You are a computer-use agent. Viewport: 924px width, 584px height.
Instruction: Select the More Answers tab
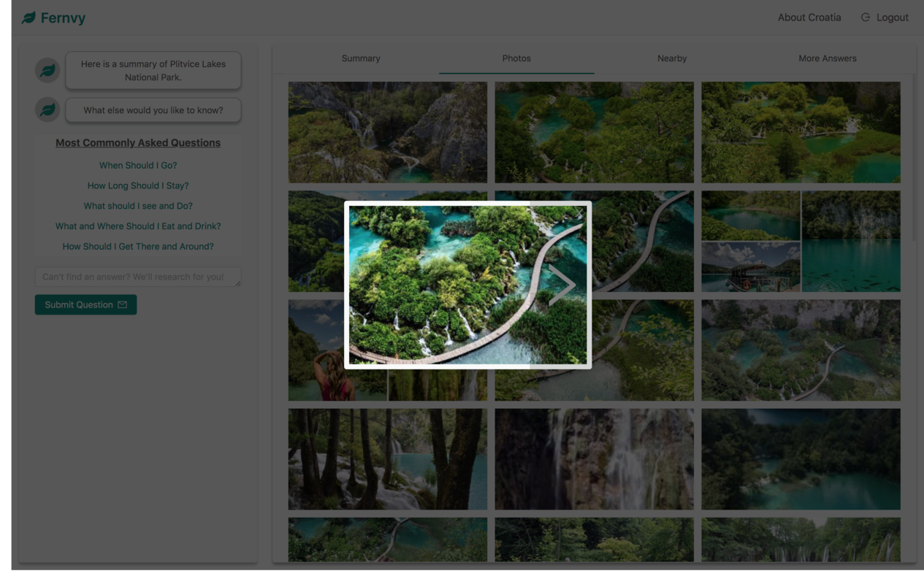click(x=827, y=58)
